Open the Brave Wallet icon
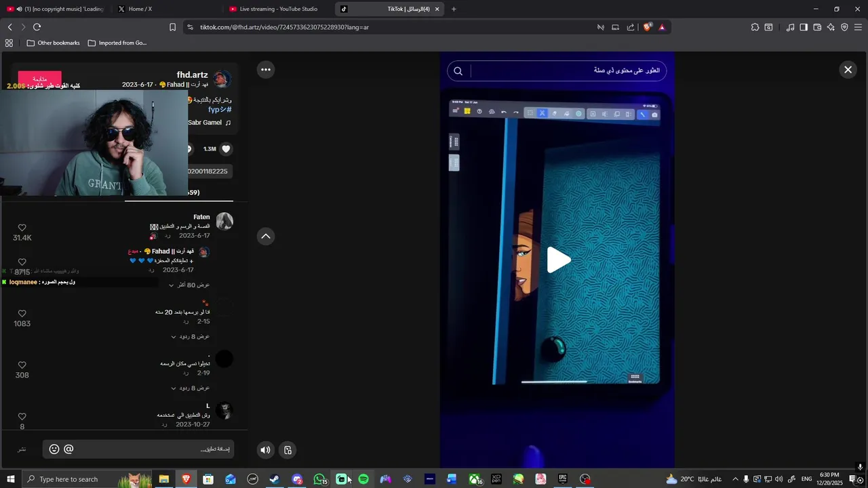This screenshot has width=868, height=488. pyautogui.click(x=817, y=27)
